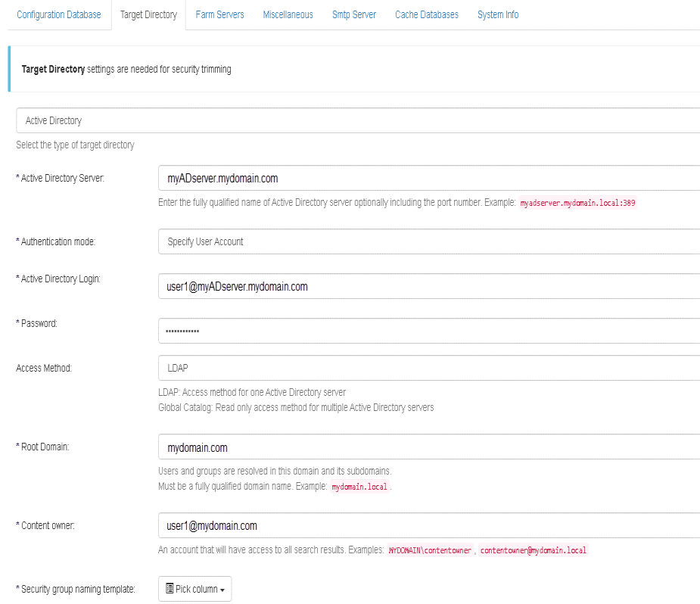Click the table icon on Pick column

click(x=170, y=589)
